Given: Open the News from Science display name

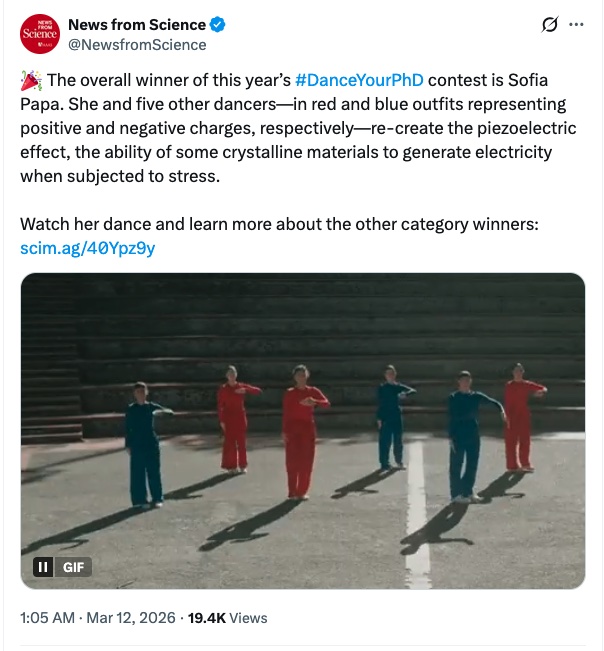Looking at the screenshot, I should coord(136,25).
